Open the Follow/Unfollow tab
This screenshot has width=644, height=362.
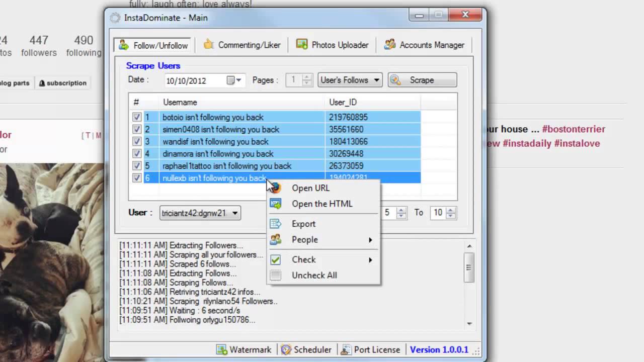153,45
